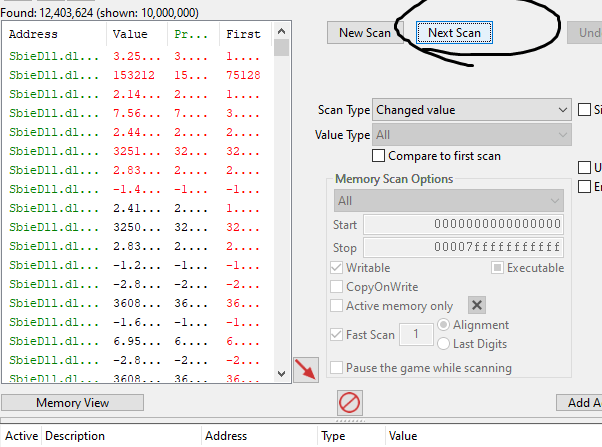Click the First column header

245,34
